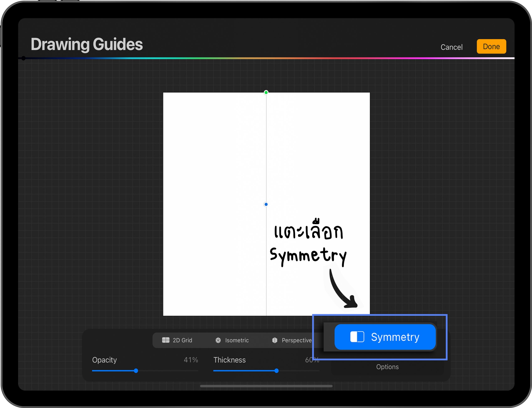The width and height of the screenshot is (532, 408).
Task: Click the Isometric cube icon
Action: [x=218, y=340]
